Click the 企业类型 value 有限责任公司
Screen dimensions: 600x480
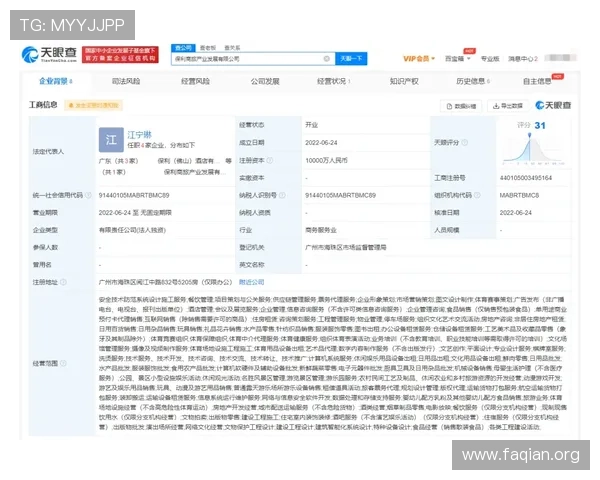(132, 230)
